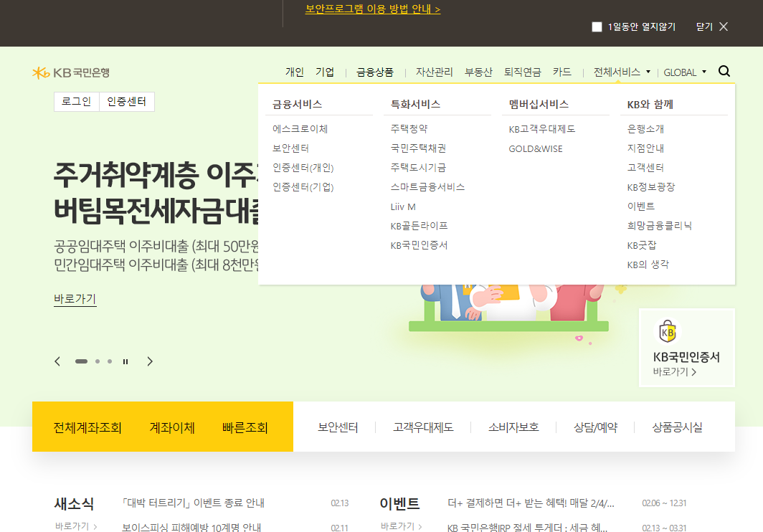Open KB골든라이프 link
Viewport: 763px width, 532px height.
(x=419, y=226)
